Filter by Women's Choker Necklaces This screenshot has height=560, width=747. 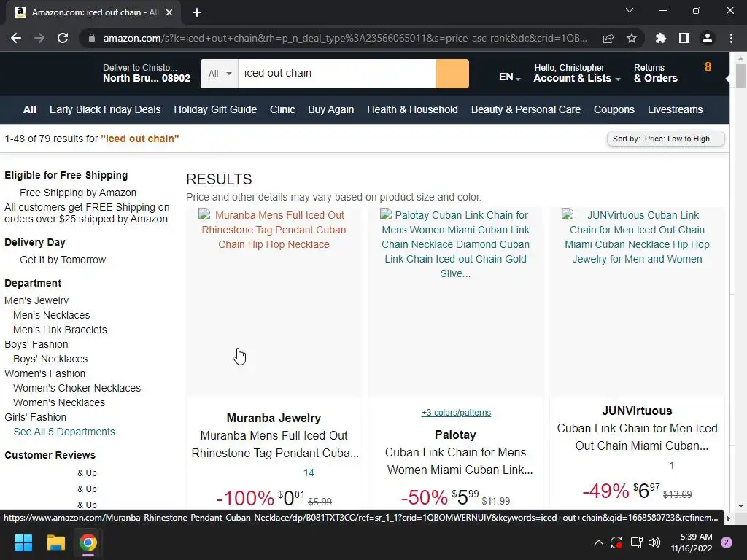[77, 388]
